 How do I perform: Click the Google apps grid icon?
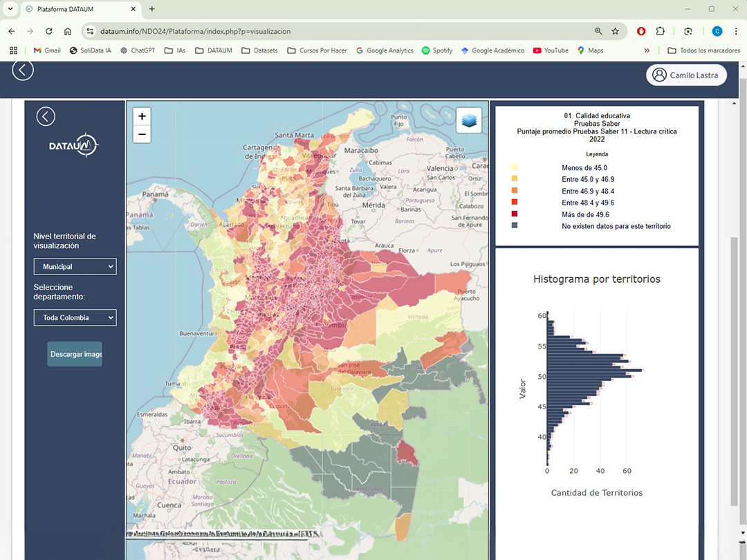13,50
